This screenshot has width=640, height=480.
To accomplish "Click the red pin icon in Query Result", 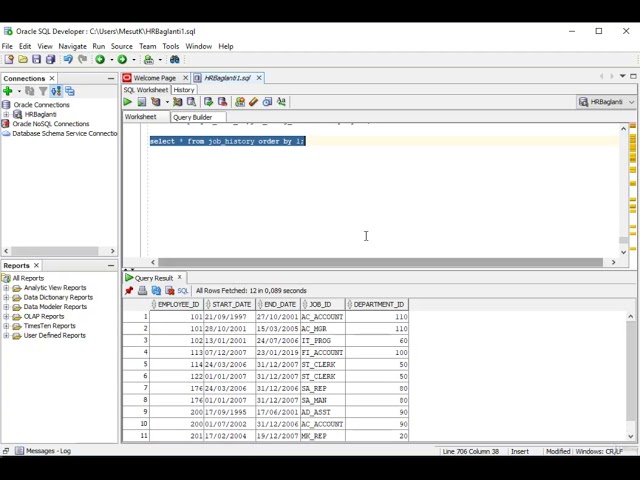I will tap(129, 291).
